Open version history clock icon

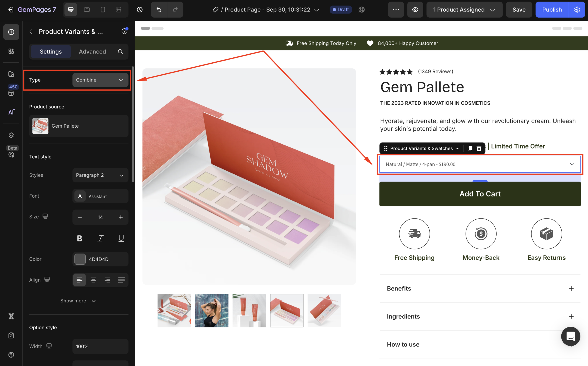[x=140, y=10]
